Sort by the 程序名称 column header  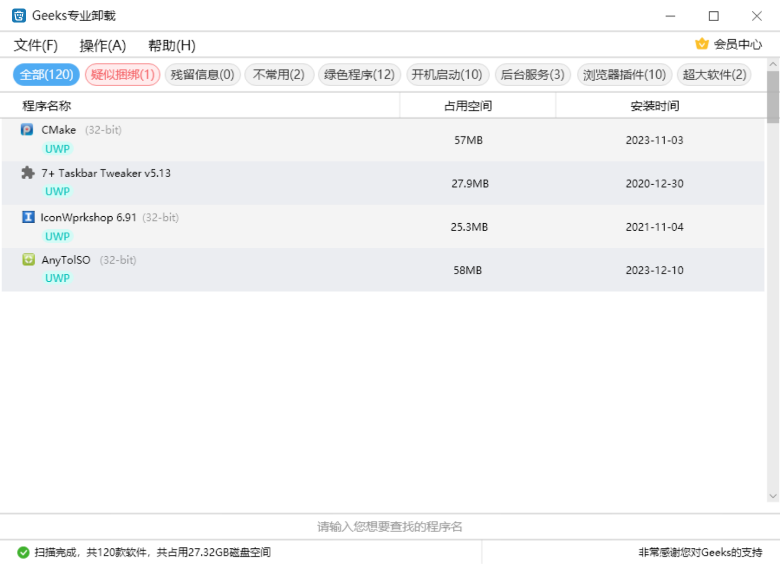(x=47, y=105)
